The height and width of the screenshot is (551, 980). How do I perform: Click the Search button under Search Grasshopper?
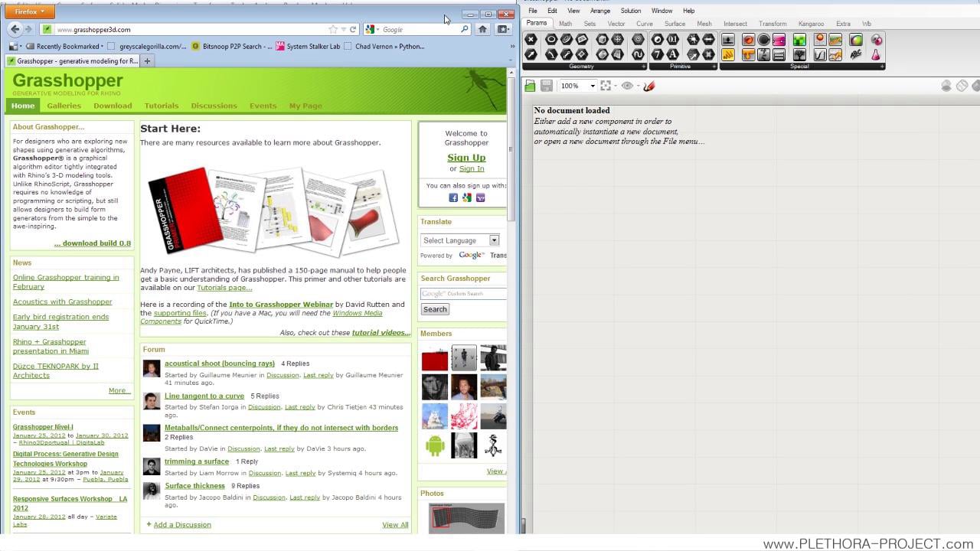[x=435, y=309]
